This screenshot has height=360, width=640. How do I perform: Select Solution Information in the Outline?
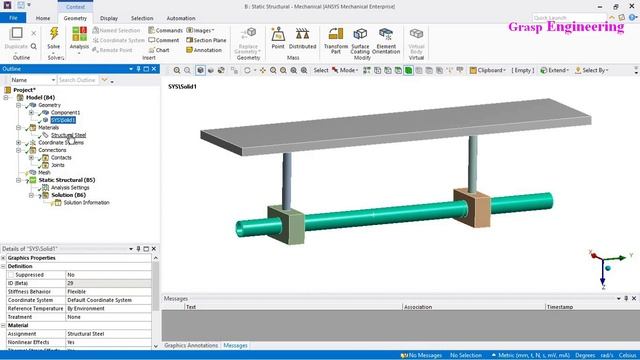tap(86, 202)
